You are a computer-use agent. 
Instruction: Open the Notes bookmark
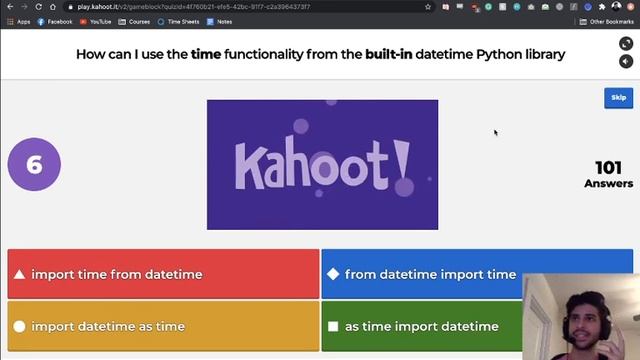pos(219,22)
